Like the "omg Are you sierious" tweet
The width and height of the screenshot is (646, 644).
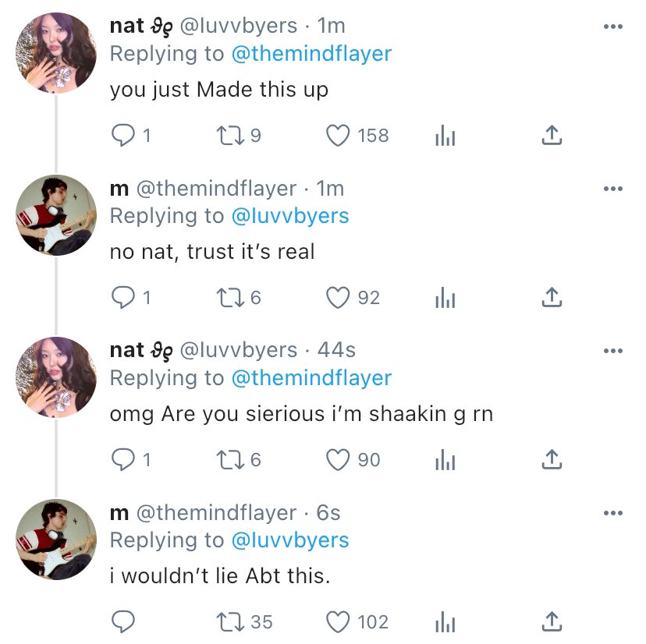(x=337, y=460)
